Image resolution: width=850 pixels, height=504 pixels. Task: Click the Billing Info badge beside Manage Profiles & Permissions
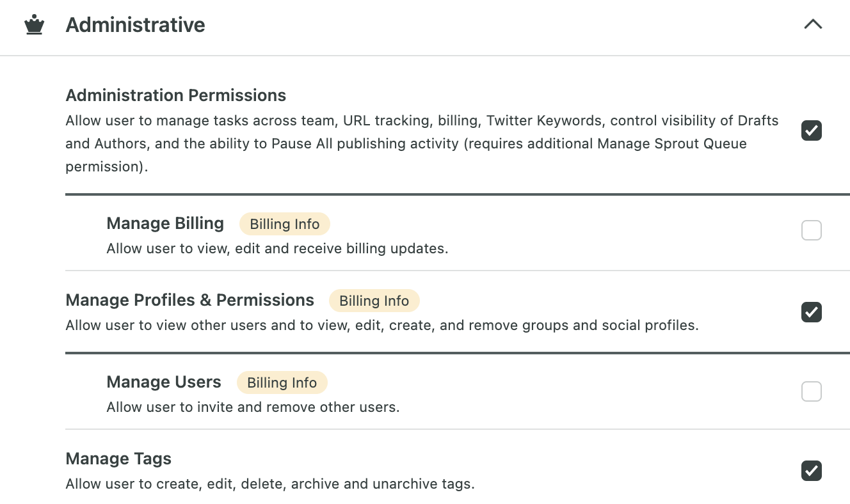coord(374,301)
